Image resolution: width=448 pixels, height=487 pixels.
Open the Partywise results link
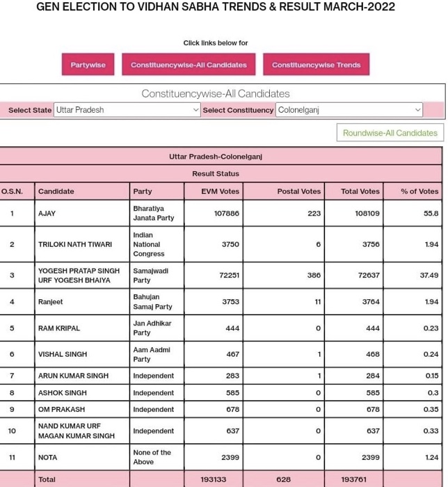[x=88, y=64]
